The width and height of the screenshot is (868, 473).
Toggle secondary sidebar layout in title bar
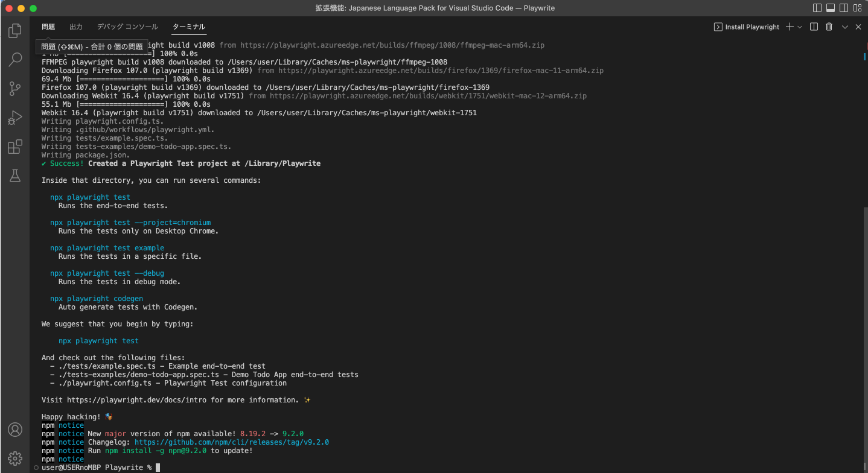click(843, 8)
